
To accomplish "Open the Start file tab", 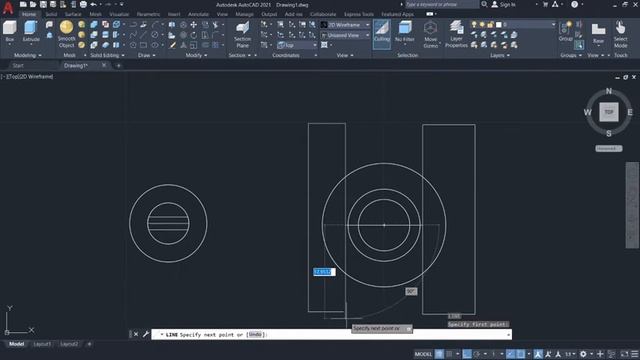I will [x=18, y=65].
